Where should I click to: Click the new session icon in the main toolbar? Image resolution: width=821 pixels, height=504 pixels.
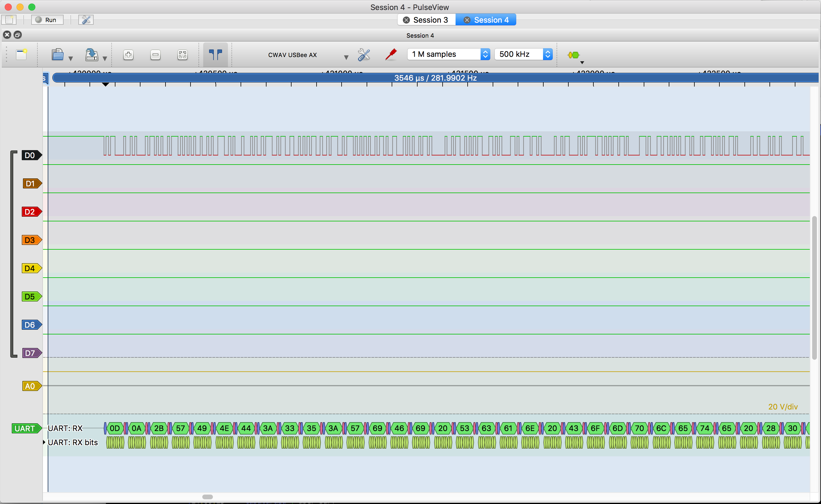pos(9,20)
